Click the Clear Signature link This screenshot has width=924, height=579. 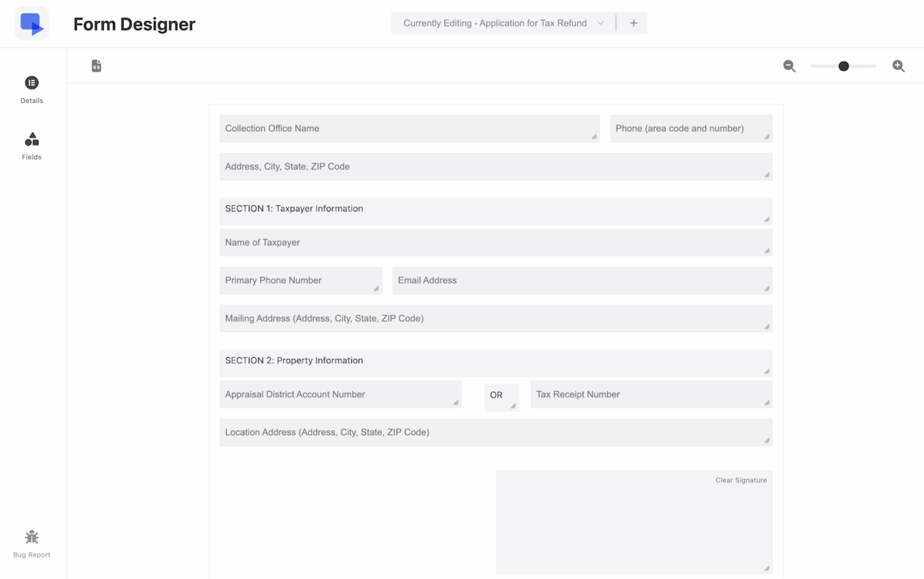(x=741, y=480)
